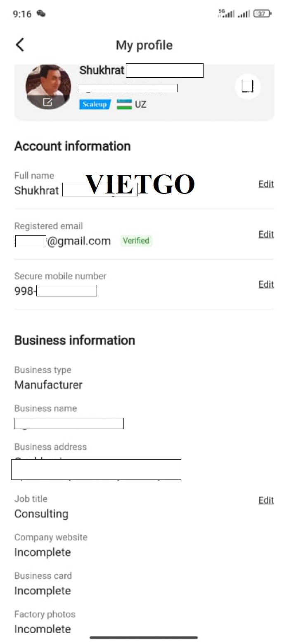Tap the round icon in profile card
Screen dimensions: 289x644
pos(247,86)
